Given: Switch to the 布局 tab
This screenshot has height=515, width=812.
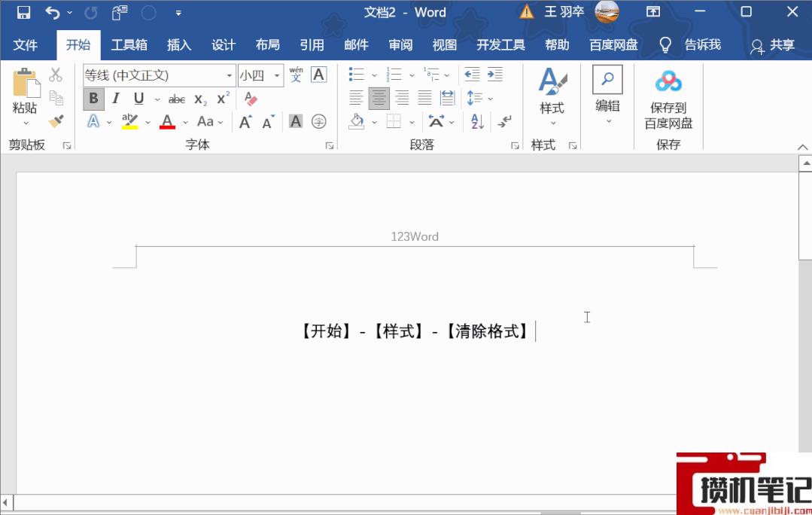Looking at the screenshot, I should [x=268, y=45].
